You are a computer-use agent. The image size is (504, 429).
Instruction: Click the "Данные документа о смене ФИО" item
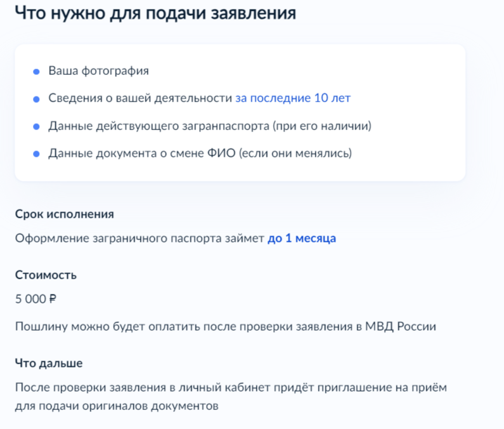200,153
